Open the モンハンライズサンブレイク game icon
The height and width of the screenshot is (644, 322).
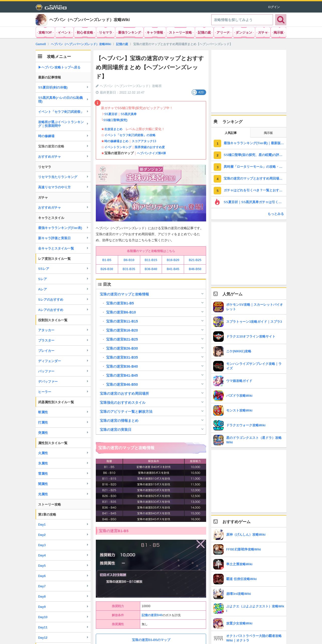click(218, 366)
